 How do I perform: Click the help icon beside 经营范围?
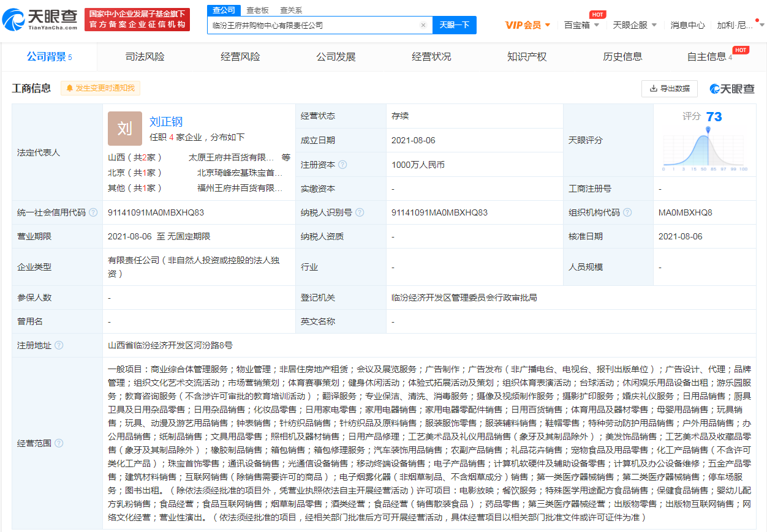pyautogui.click(x=59, y=443)
